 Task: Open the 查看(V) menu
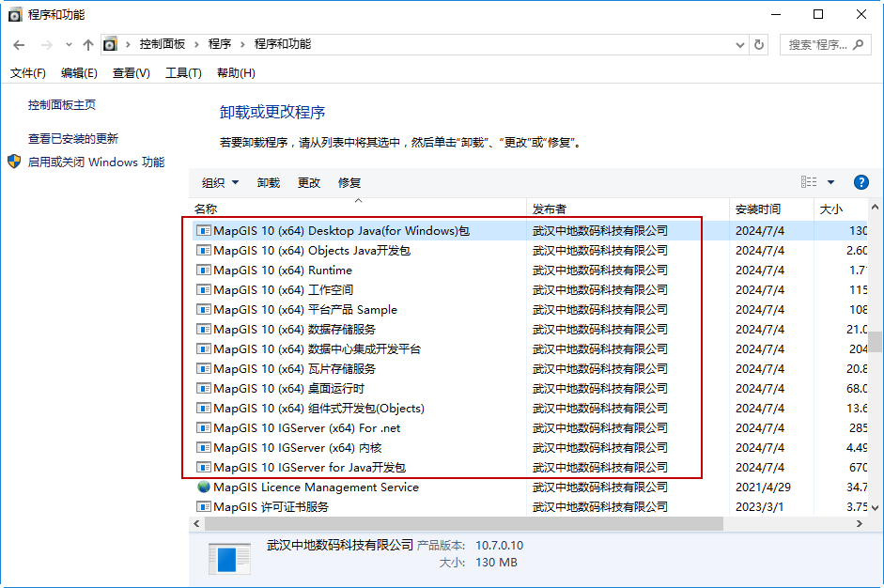tap(132, 72)
